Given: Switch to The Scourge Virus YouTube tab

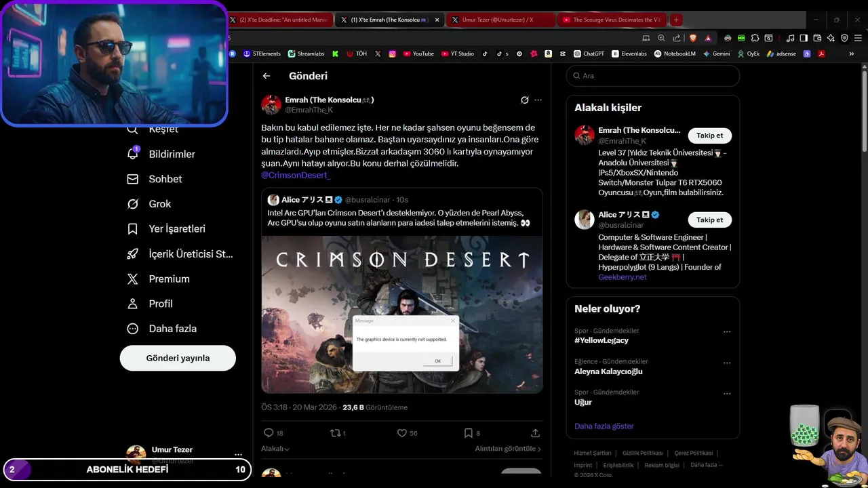Looking at the screenshot, I should tap(612, 20).
